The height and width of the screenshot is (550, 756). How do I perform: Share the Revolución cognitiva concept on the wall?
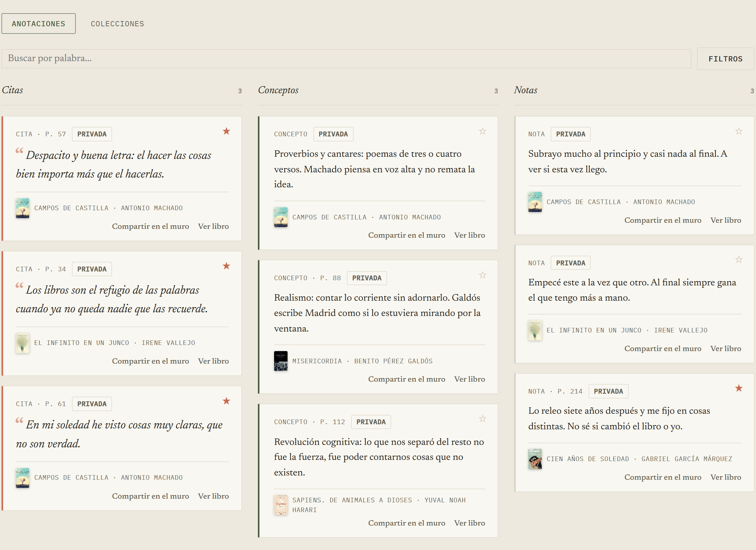coord(407,523)
